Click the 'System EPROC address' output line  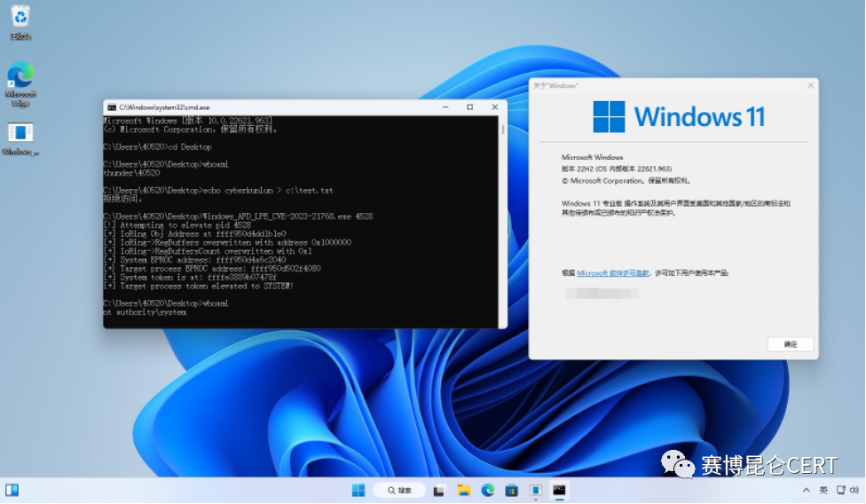[194, 260]
